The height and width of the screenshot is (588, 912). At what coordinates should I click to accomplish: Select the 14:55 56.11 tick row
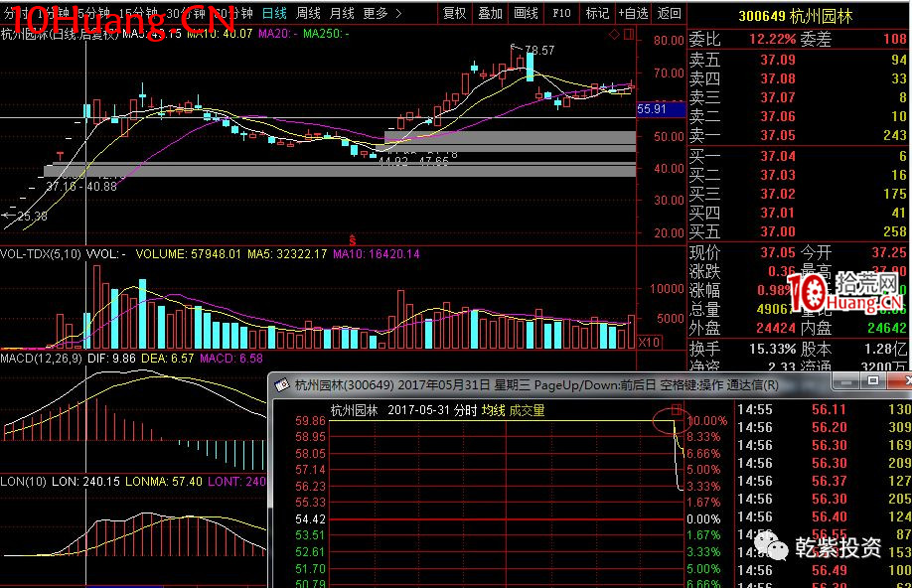[824, 409]
